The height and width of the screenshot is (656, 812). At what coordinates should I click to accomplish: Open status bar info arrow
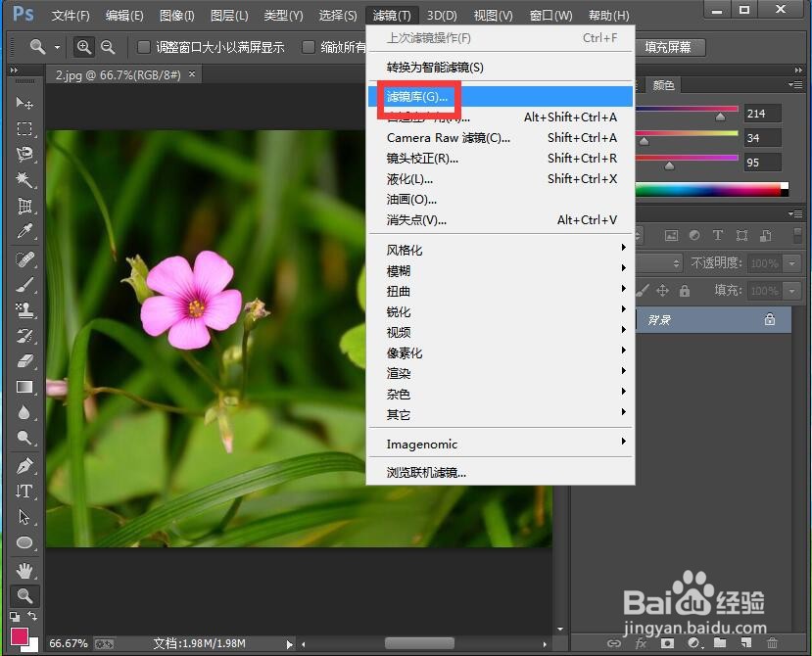[289, 644]
